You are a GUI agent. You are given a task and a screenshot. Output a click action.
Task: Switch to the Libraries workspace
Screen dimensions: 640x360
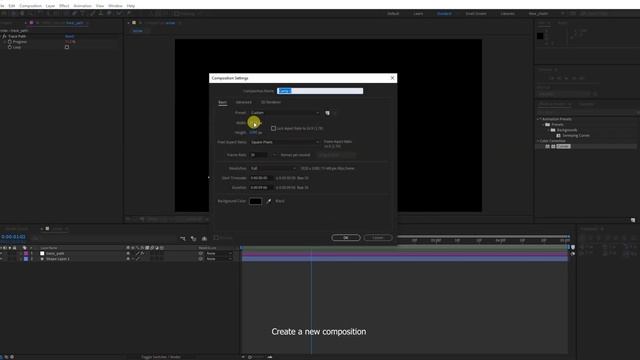pyautogui.click(x=507, y=13)
